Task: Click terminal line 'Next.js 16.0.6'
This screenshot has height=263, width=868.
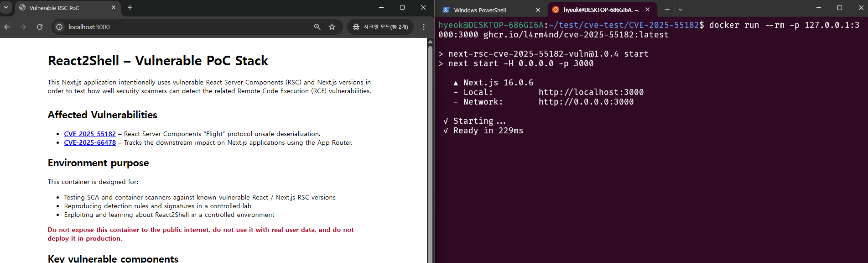Action: coord(494,83)
